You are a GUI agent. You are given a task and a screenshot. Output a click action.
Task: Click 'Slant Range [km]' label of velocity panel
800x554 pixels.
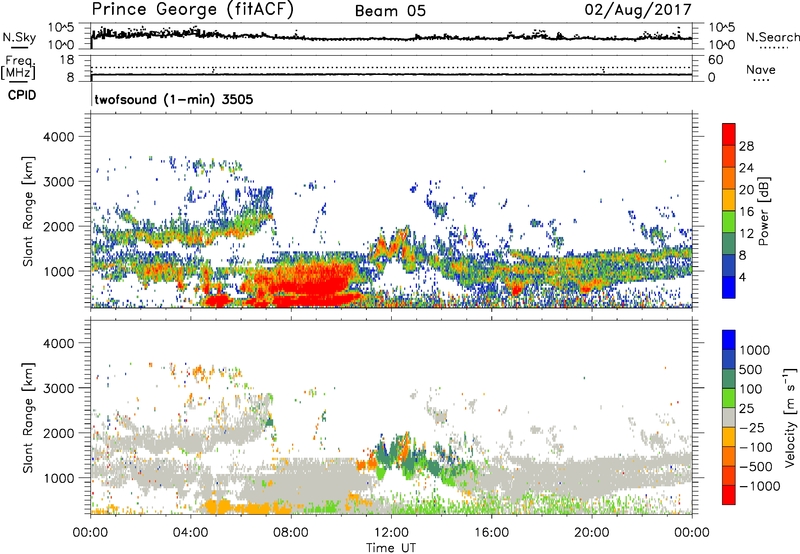(28, 417)
